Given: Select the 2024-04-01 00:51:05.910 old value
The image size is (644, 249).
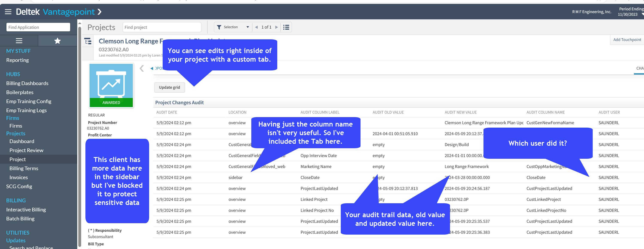Looking at the screenshot, I should coord(395,134).
